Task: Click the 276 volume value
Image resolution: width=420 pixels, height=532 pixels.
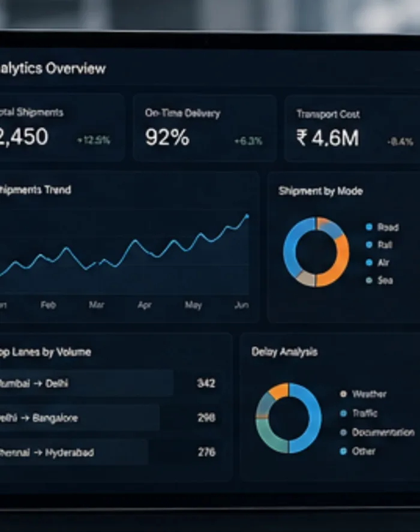Action: (206, 452)
